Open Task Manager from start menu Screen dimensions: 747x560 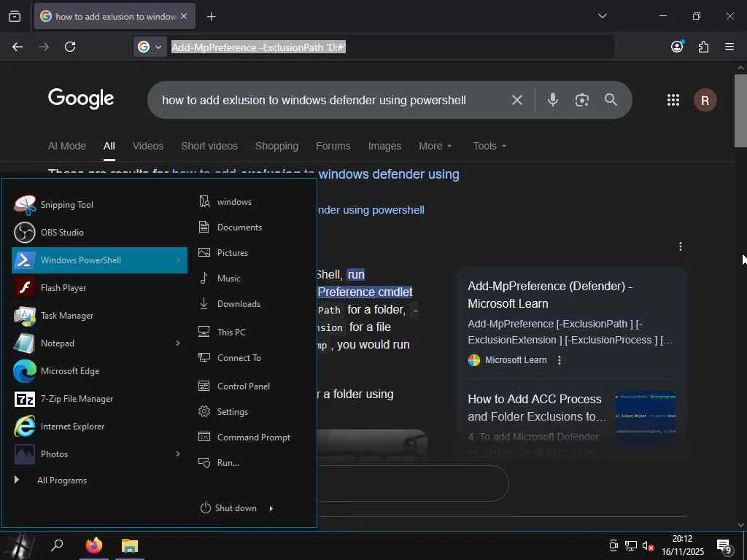click(99, 315)
